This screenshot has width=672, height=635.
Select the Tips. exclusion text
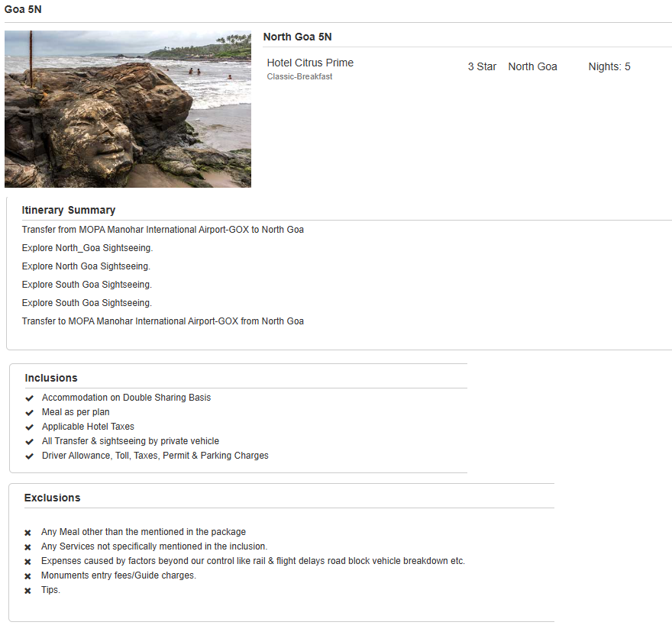[x=50, y=590]
